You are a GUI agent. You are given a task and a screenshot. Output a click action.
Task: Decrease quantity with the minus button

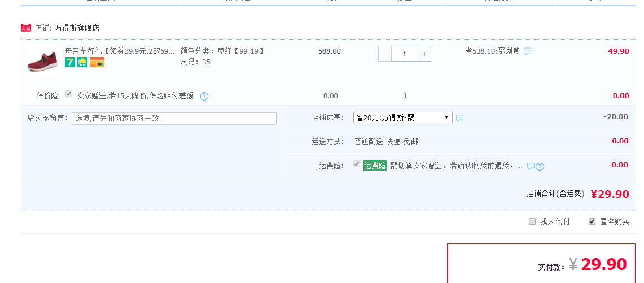coord(385,54)
